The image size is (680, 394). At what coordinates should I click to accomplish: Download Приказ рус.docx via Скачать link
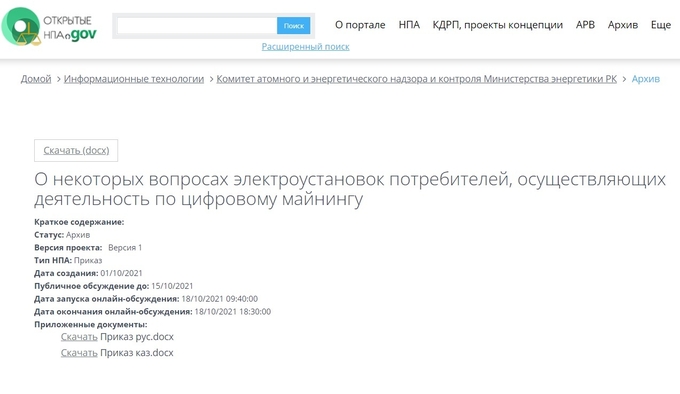(79, 337)
